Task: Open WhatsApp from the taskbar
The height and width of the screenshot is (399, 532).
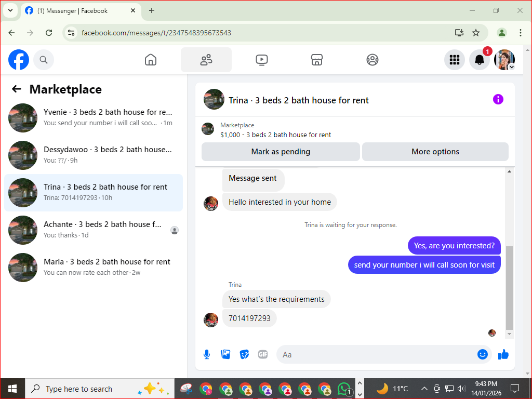Action: pyautogui.click(x=344, y=389)
